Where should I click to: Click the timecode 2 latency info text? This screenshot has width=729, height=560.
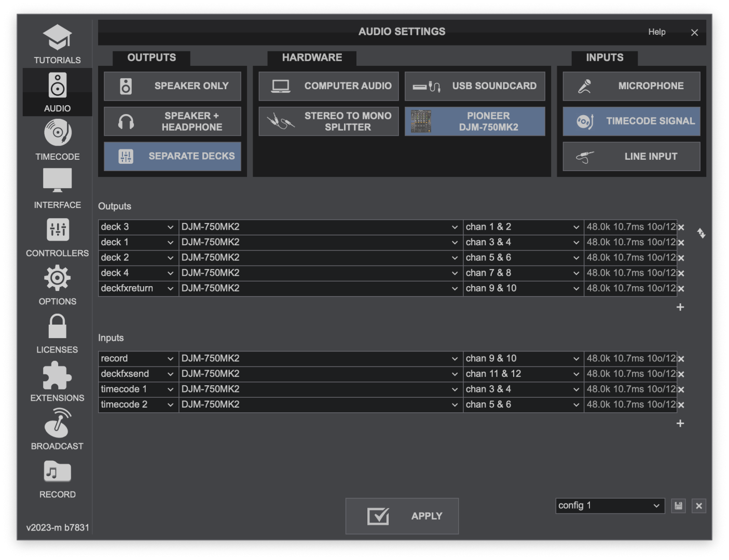click(631, 404)
